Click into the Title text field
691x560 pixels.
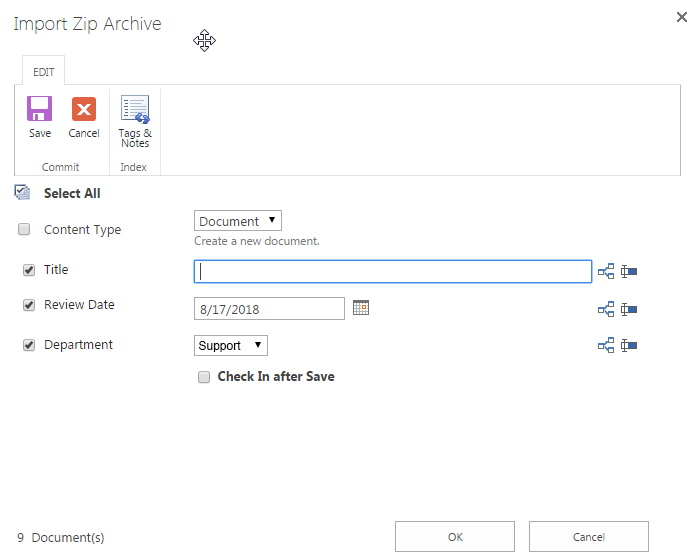pos(392,271)
